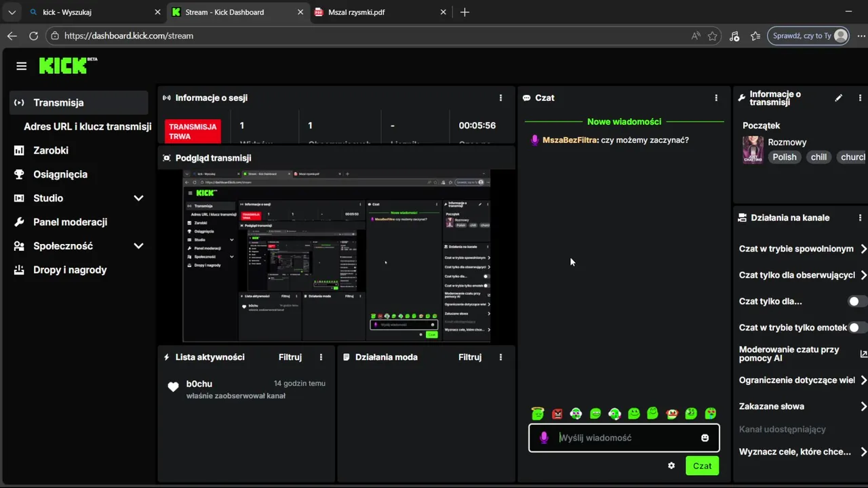This screenshot has width=868, height=488.
Task: Click the Polish tag
Action: click(785, 157)
